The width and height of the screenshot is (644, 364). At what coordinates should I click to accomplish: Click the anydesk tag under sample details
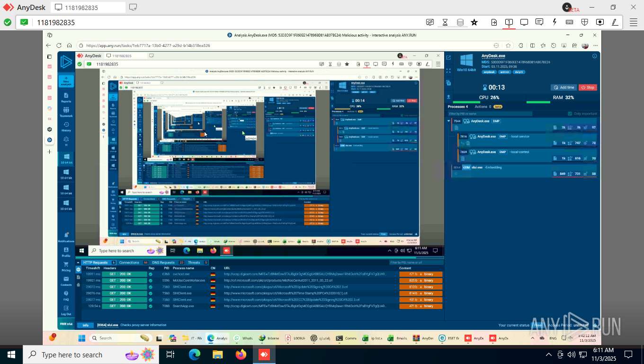pos(489,72)
